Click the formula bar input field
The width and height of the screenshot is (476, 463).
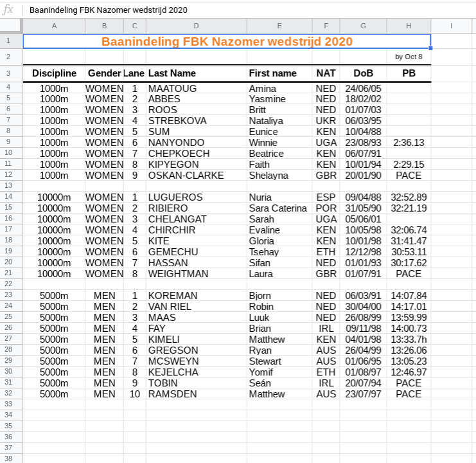[x=249, y=10]
